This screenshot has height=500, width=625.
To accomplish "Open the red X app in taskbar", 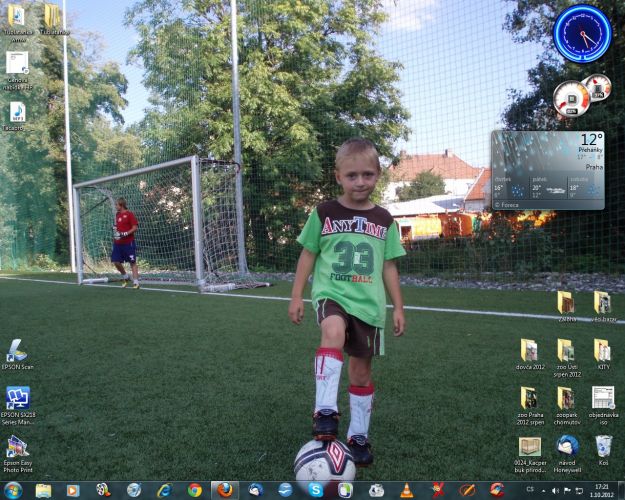I will [437, 491].
